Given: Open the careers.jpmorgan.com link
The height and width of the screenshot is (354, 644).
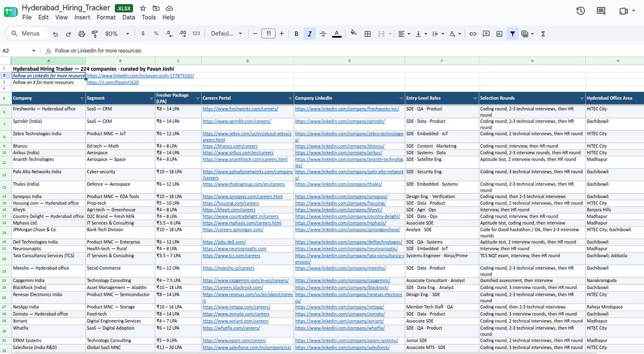Looking at the screenshot, I should pyautogui.click(x=233, y=229).
